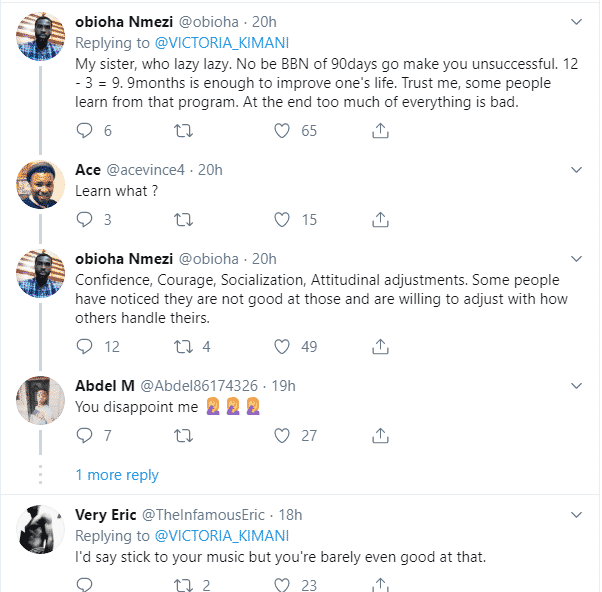Screen dimensions: 602x592
Task: Like Ace's tweet with 15 likes
Action: point(283,219)
